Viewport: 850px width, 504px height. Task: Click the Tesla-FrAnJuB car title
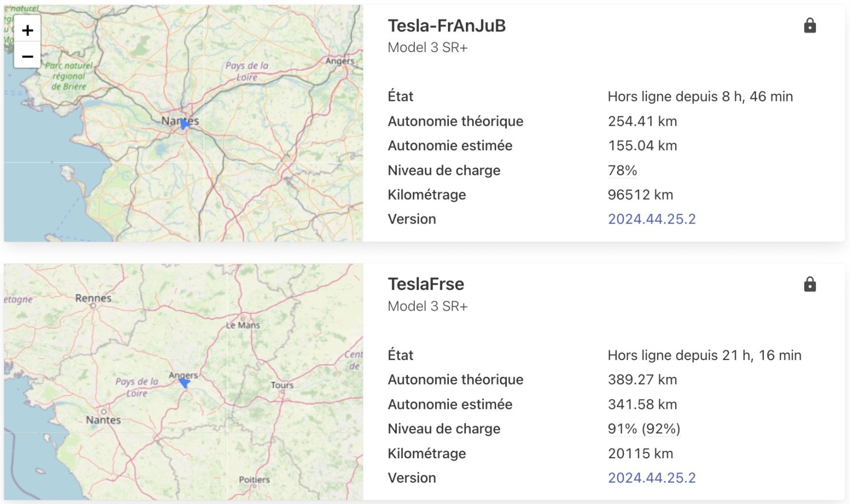(447, 25)
